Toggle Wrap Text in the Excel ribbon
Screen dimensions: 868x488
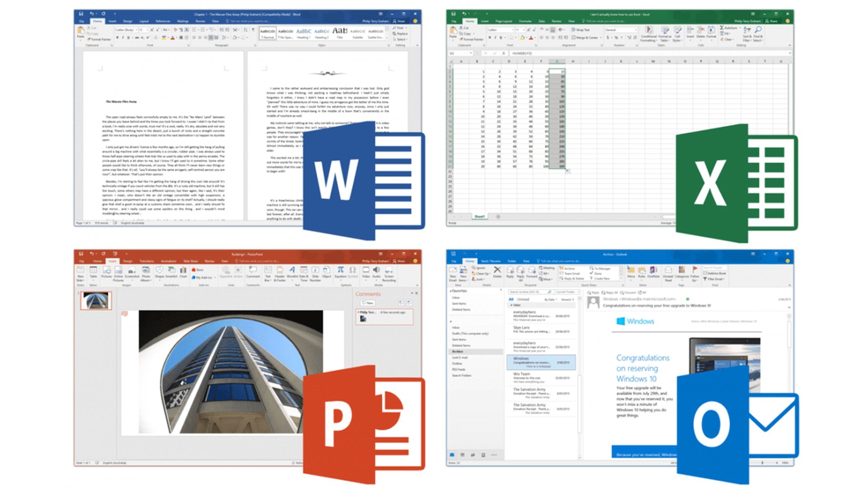click(x=580, y=30)
